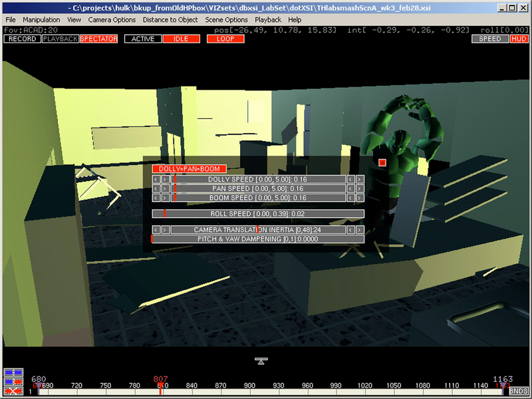Click the Boom Speed slider bar
Screen dimensions: 532x399
click(x=258, y=198)
